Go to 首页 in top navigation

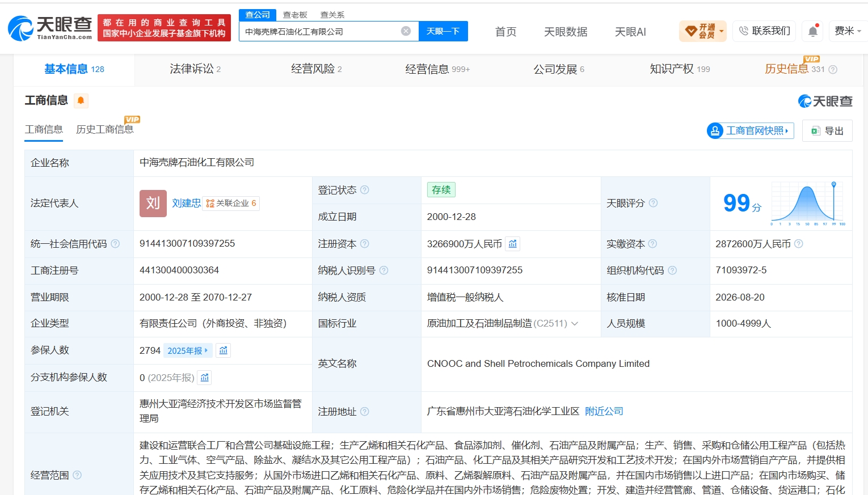(x=505, y=32)
